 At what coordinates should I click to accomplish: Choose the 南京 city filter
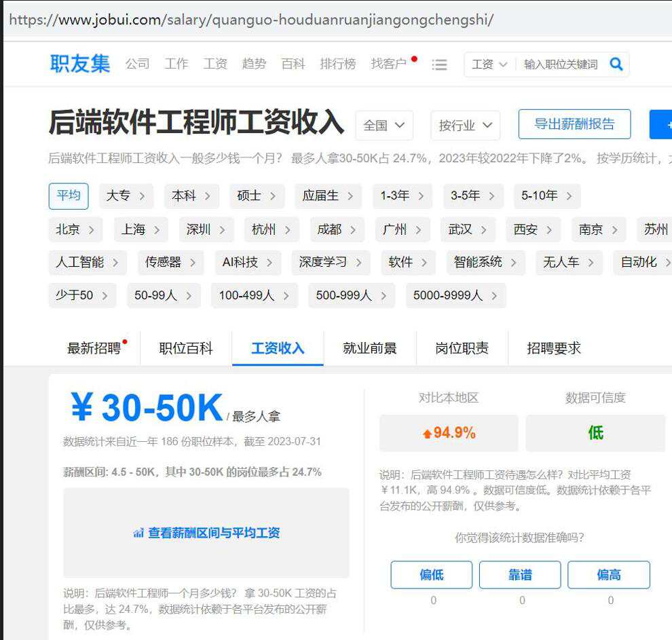pos(599,229)
